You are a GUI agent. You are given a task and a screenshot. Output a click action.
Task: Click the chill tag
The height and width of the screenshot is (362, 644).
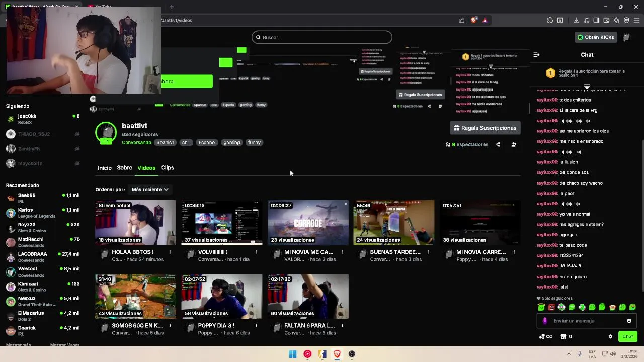click(186, 143)
